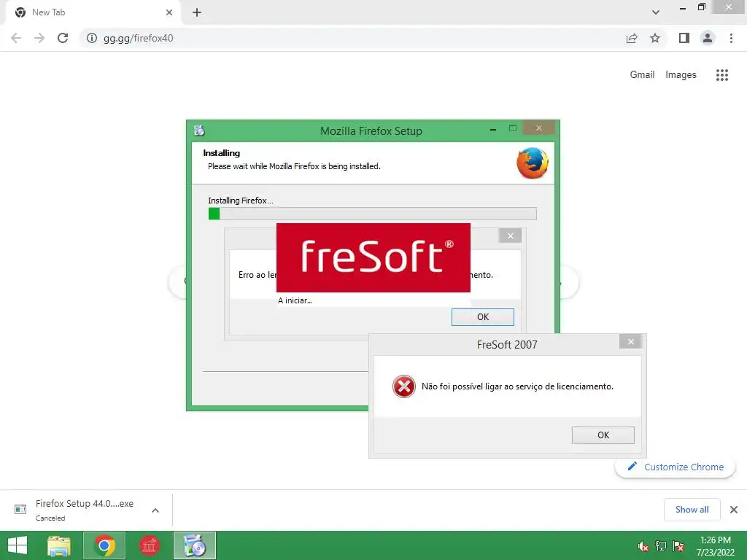Click the 'Não foi possível ligar' error message
This screenshot has height=560, width=747.
517,386
